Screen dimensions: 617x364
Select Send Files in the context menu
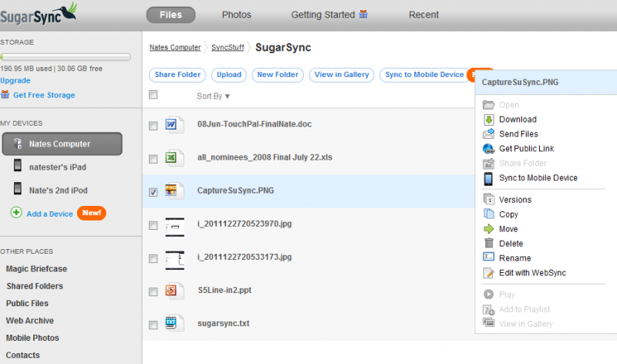518,133
